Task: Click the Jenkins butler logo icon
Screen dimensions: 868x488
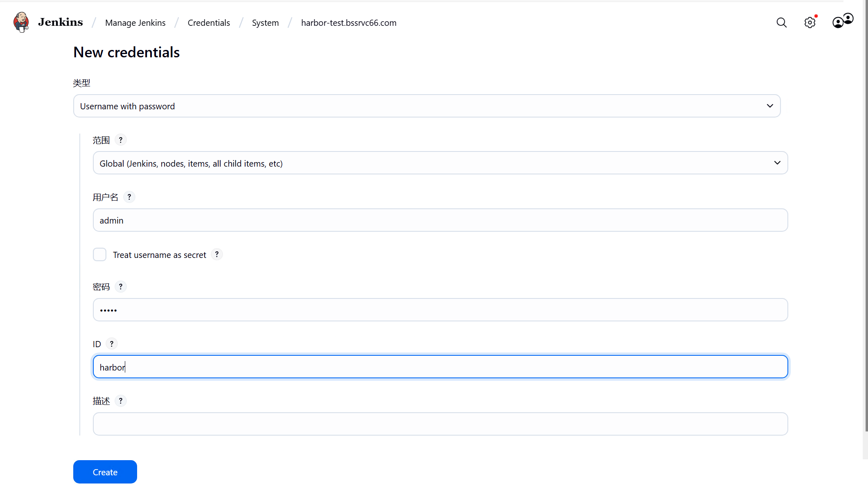Action: 21,22
